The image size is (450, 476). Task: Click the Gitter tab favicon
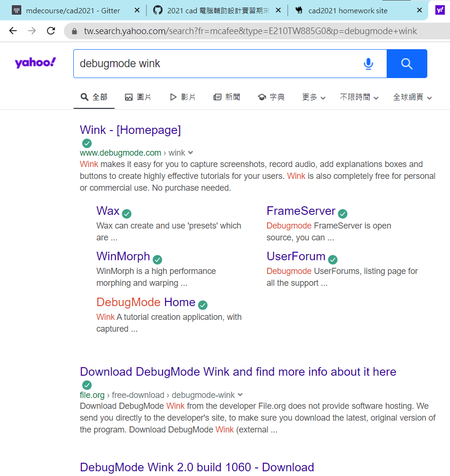point(17,10)
